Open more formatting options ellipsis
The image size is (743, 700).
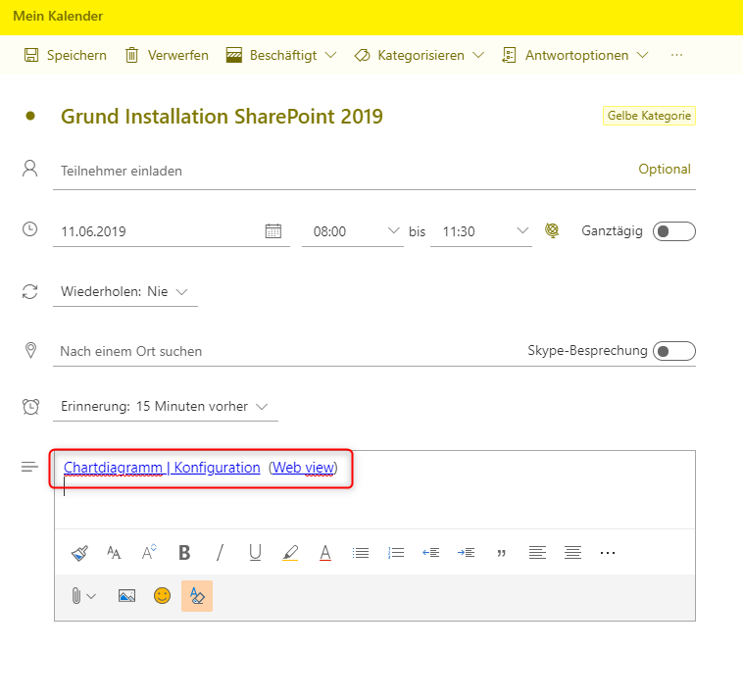(608, 553)
